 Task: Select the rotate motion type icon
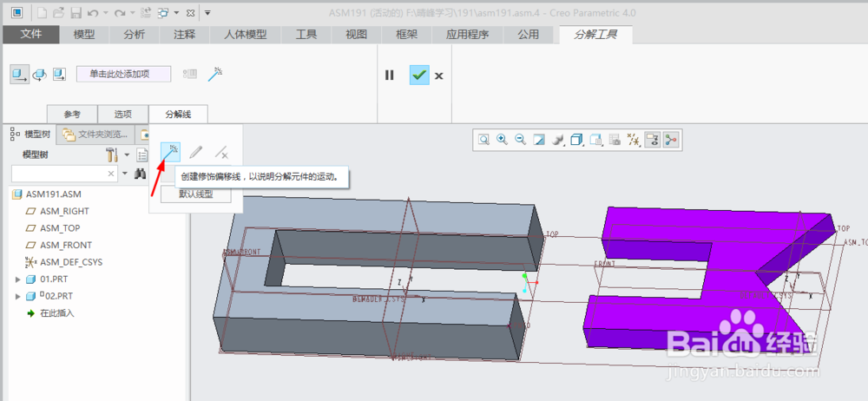[x=39, y=75]
